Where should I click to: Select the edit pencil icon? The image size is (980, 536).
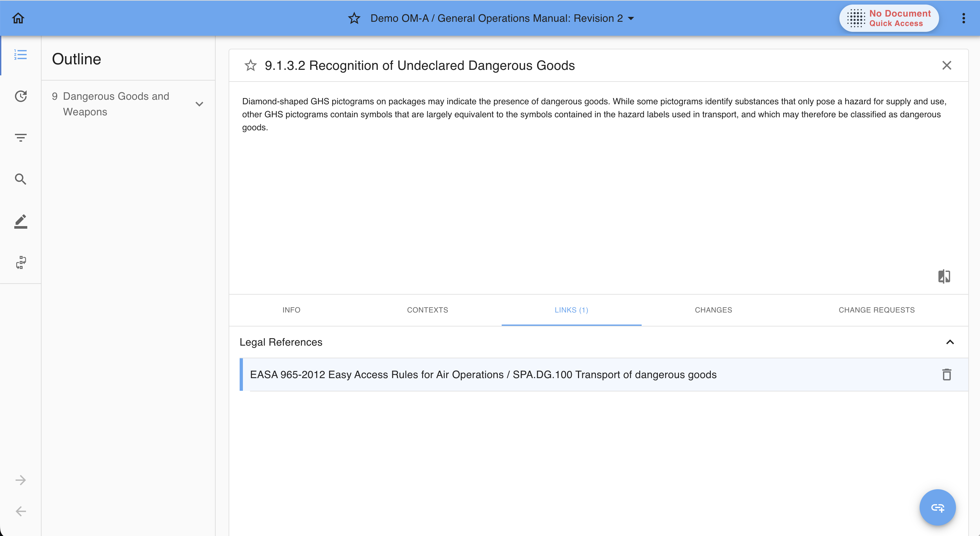pos(20,221)
